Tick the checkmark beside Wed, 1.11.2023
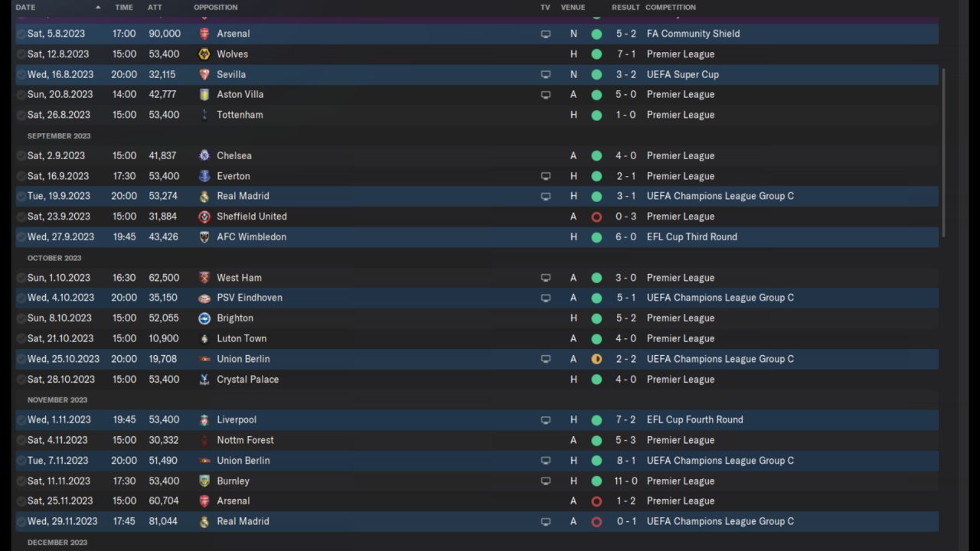 coord(21,419)
